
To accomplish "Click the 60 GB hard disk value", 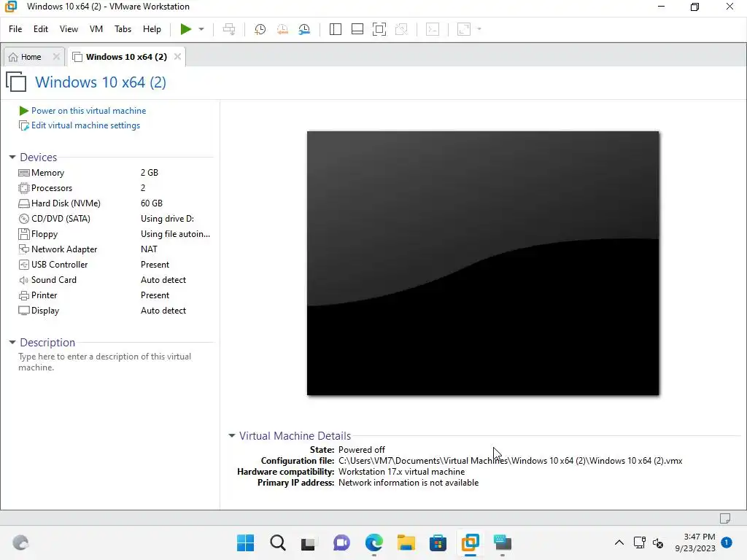I will point(152,203).
